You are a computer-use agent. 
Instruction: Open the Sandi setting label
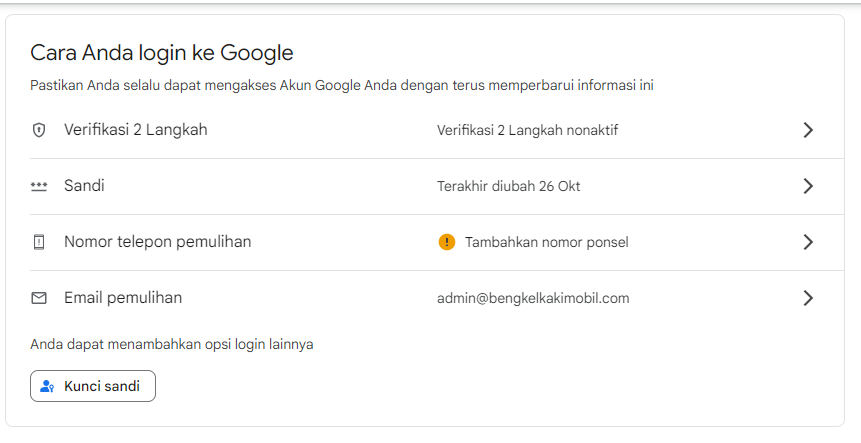click(x=84, y=186)
